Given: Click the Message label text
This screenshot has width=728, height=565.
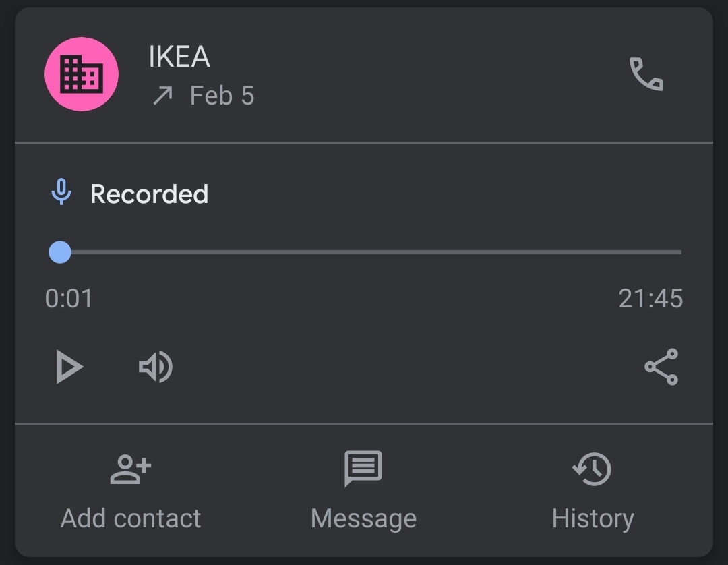Looking at the screenshot, I should coord(363,518).
